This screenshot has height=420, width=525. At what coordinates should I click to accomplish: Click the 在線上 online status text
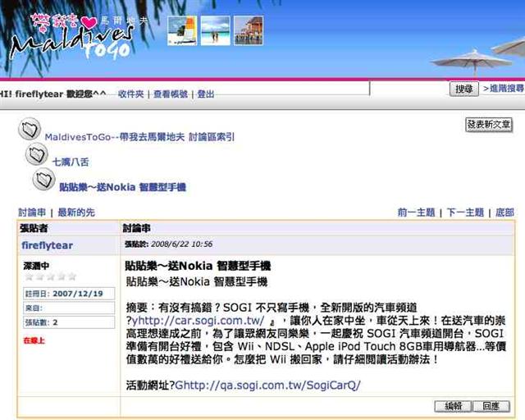[34, 340]
